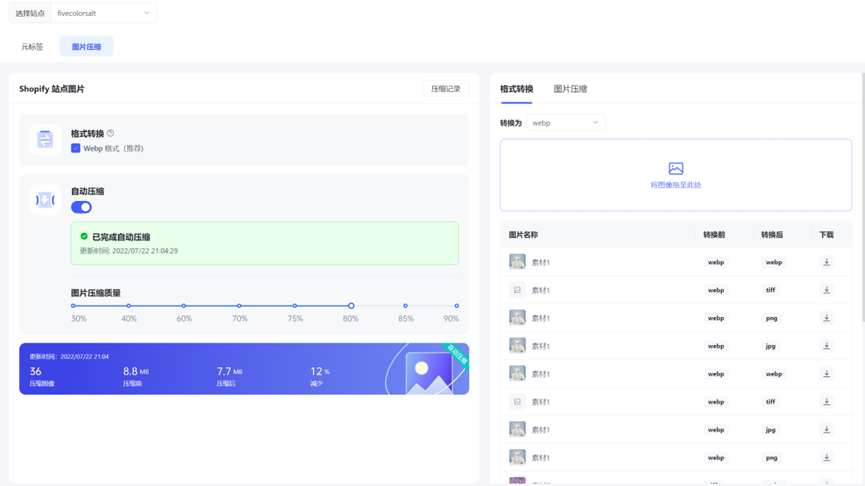Screen dimensions: 865x486
Task: Click the 36 压缩图像 statistic
Action: [42, 376]
